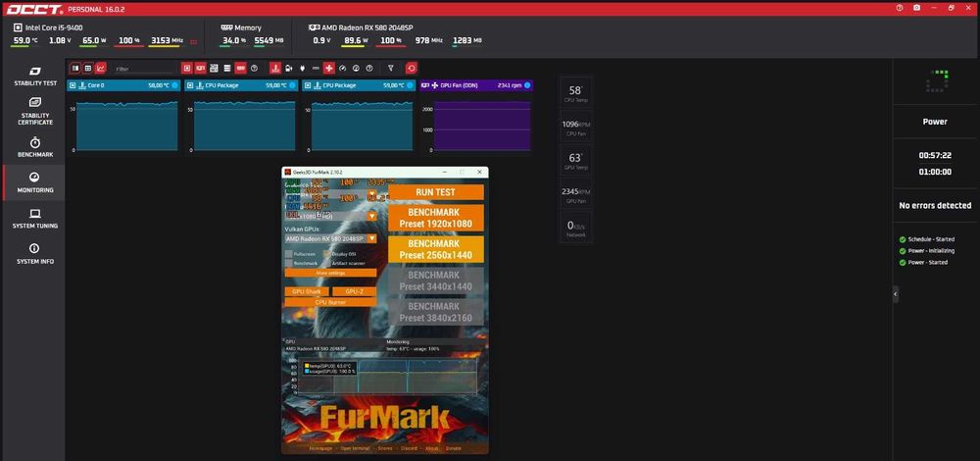Enable the Artifact scanner checkbox in FurMark
980x461 pixels.
click(327, 263)
